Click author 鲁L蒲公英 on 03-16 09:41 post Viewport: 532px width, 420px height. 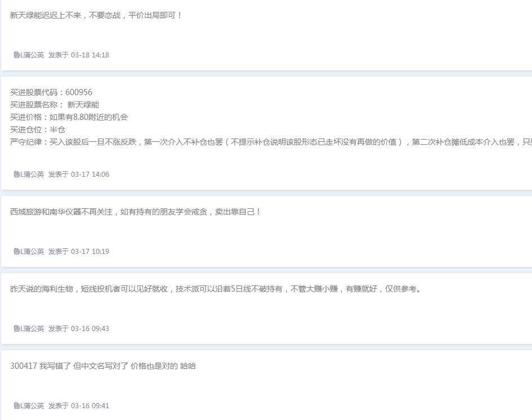[29, 406]
